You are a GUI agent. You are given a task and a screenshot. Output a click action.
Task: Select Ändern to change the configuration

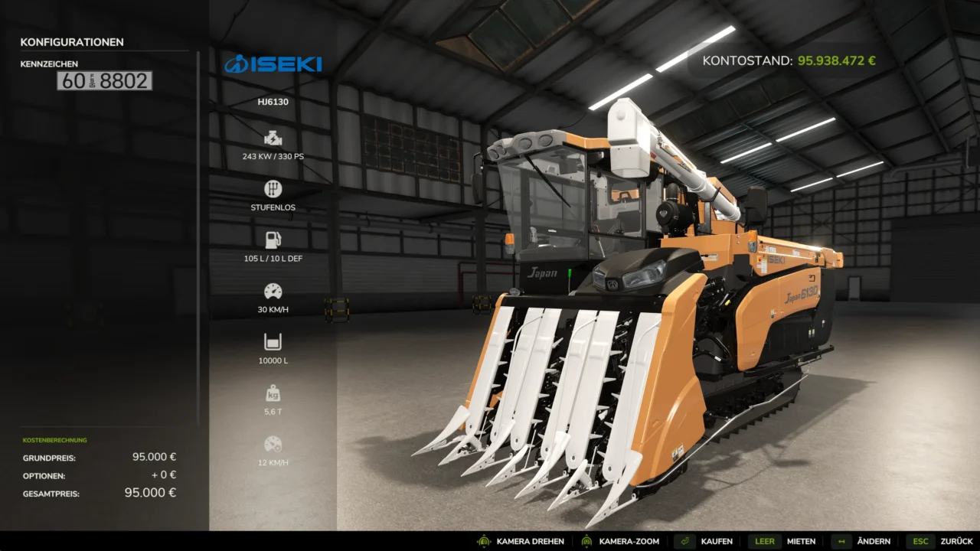874,541
